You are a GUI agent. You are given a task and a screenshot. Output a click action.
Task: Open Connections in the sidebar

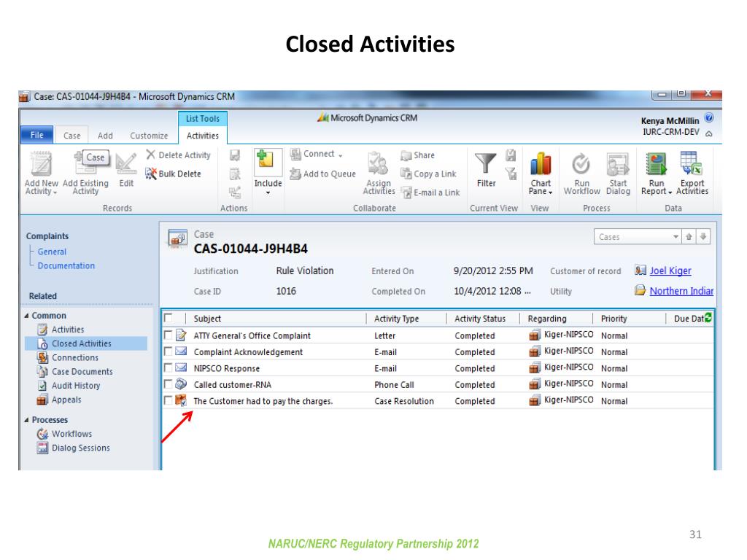(x=75, y=357)
